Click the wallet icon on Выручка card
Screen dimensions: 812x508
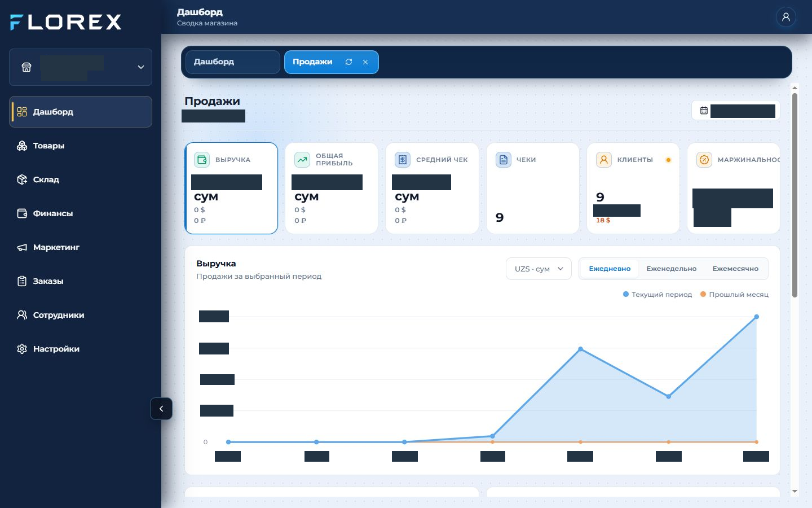pos(202,160)
